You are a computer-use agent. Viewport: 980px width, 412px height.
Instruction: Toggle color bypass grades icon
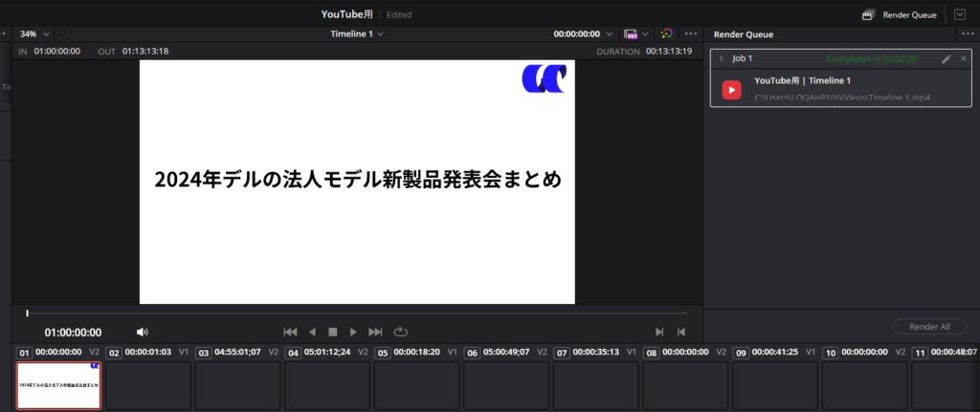click(667, 33)
